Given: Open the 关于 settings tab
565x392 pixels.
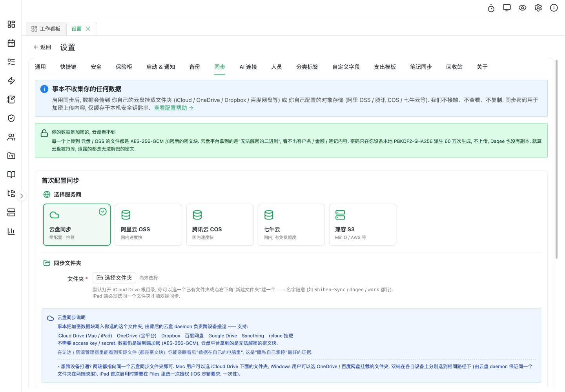Looking at the screenshot, I should tap(482, 67).
